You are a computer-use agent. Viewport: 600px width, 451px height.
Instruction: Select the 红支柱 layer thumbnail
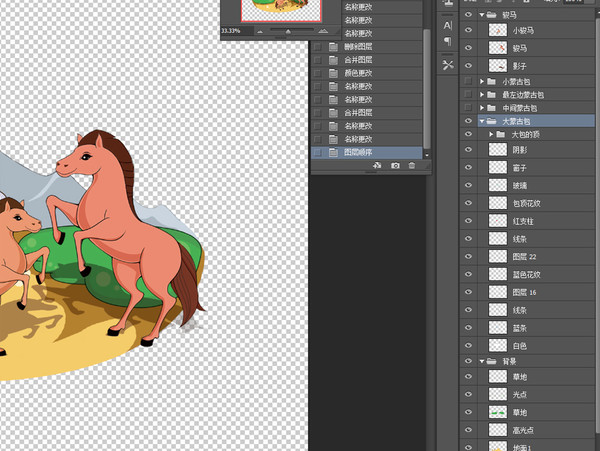tap(498, 221)
